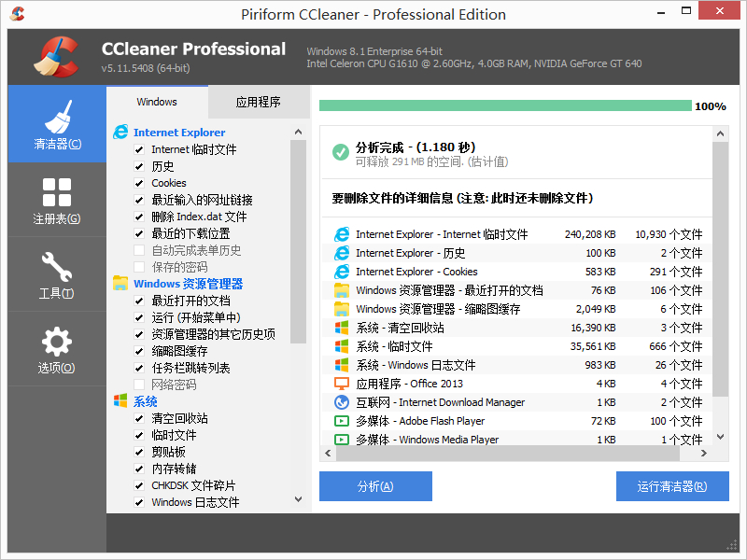
Task: Click the Windows Media Player media icon
Action: (342, 439)
